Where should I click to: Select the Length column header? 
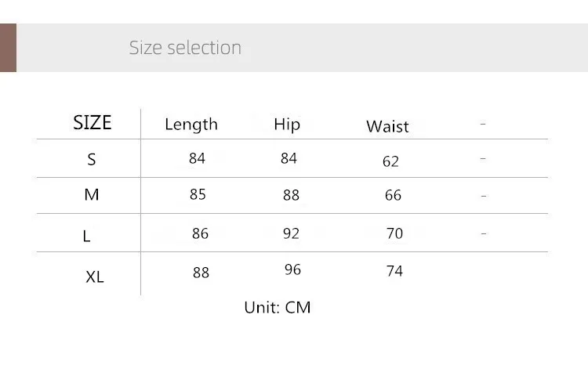coord(191,125)
